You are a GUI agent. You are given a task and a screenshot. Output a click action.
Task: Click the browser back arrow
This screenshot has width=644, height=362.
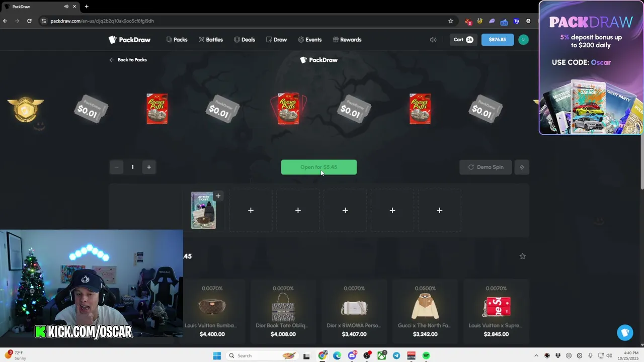pyautogui.click(x=5, y=21)
